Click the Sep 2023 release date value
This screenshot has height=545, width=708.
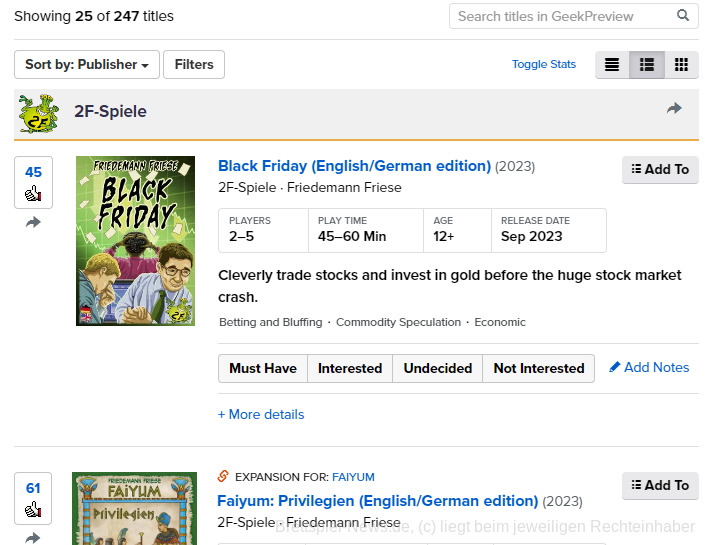click(x=531, y=236)
